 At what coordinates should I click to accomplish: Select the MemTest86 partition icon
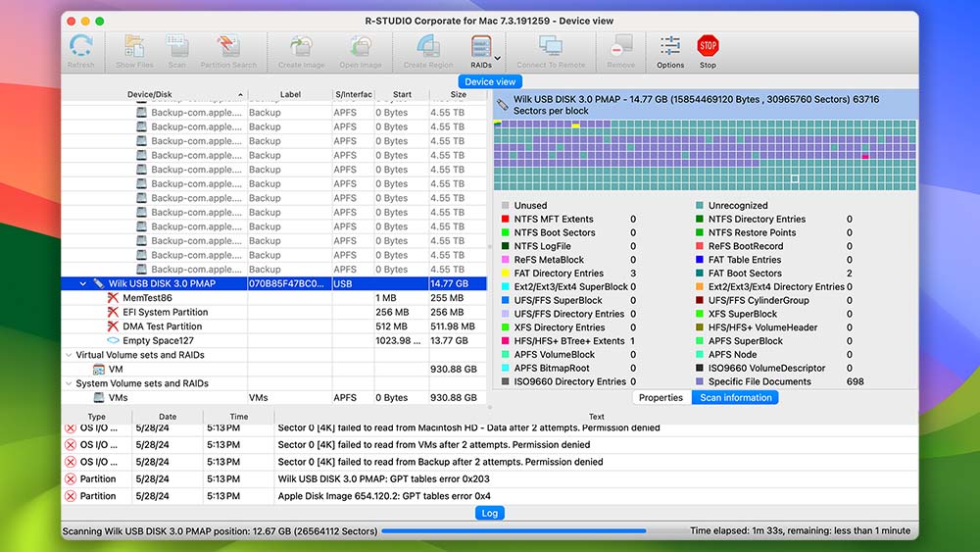(x=113, y=298)
